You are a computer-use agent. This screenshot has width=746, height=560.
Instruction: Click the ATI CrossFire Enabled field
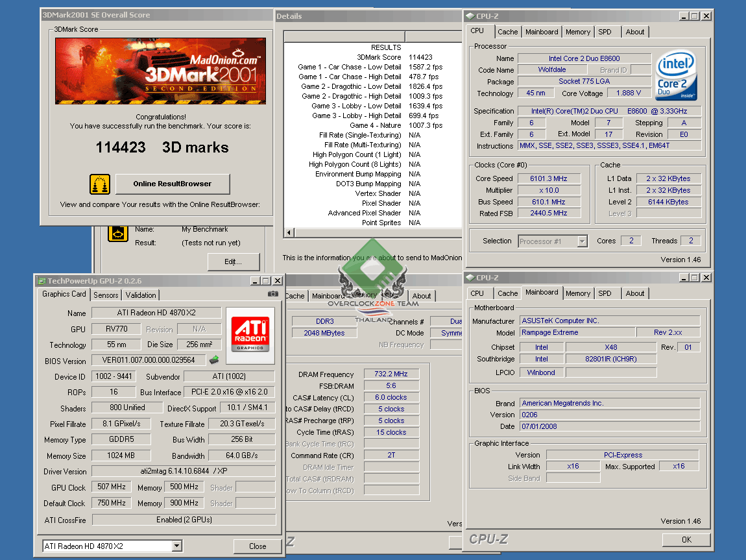click(x=184, y=520)
